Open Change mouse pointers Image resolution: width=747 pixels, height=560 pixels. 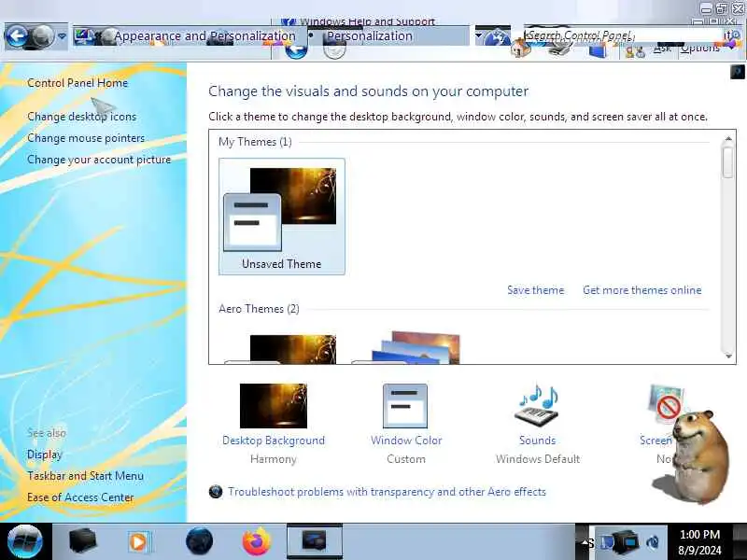coord(86,138)
